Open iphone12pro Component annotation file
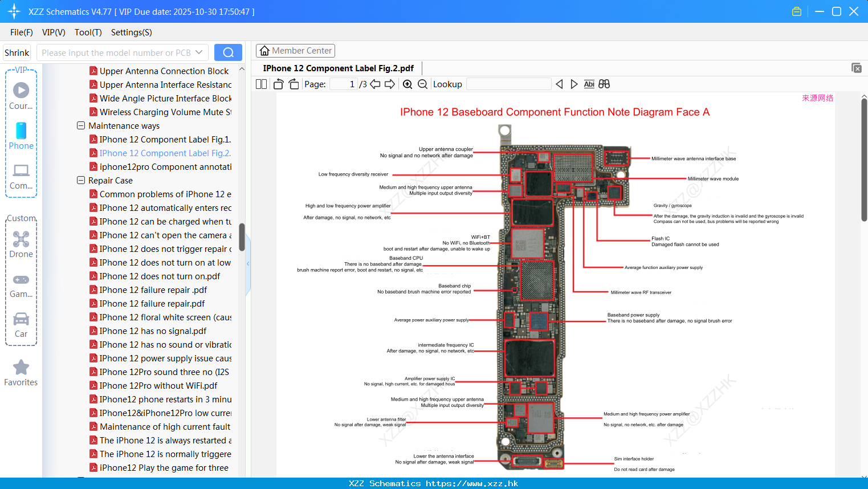The height and width of the screenshot is (489, 868). (160, 167)
